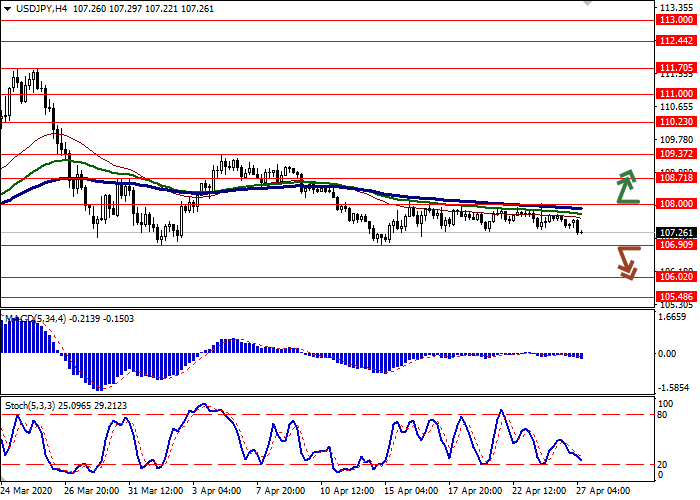Click the 10 Apr 12:00 time axis label

[x=348, y=491]
